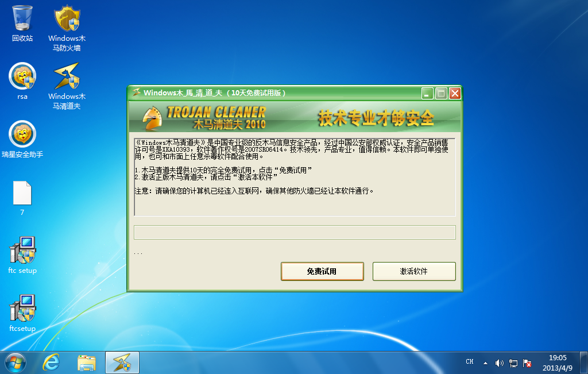Select the 瑞星安全助手 desktop icon
The height and width of the screenshot is (374, 588).
click(x=22, y=139)
